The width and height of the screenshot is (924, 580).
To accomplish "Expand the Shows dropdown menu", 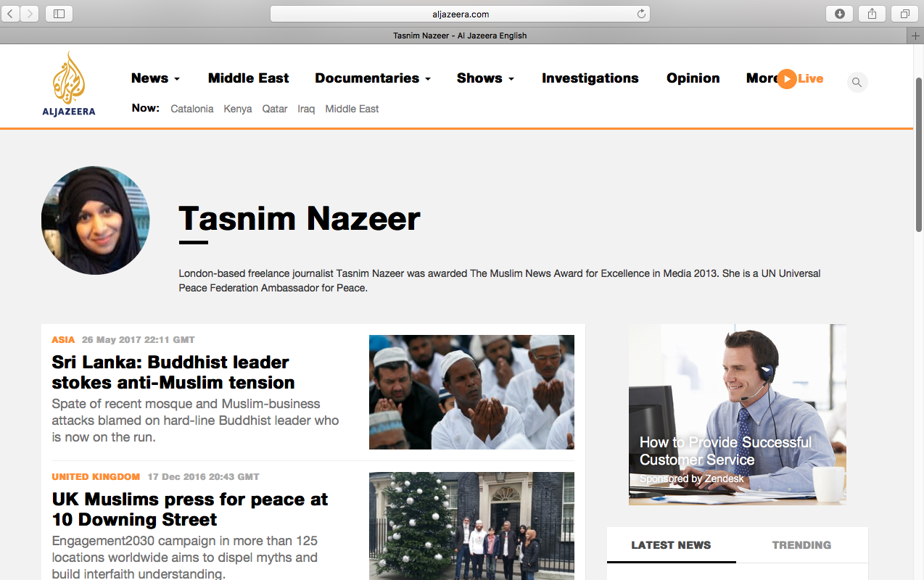I will point(485,78).
